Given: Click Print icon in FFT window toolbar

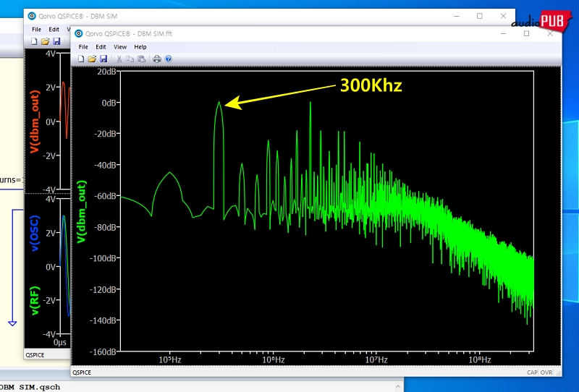Looking at the screenshot, I should 157,59.
